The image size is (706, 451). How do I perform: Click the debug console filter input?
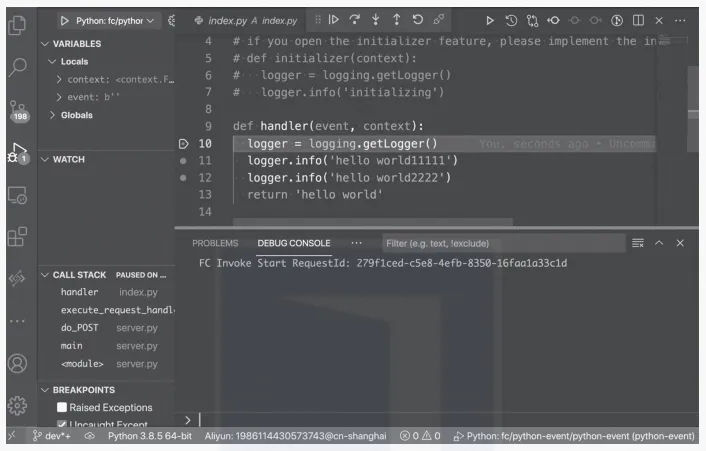pyautogui.click(x=503, y=244)
